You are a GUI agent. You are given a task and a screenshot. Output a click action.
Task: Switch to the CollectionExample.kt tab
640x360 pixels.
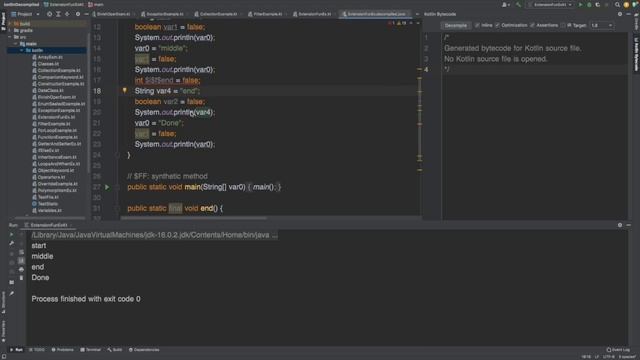coord(218,14)
